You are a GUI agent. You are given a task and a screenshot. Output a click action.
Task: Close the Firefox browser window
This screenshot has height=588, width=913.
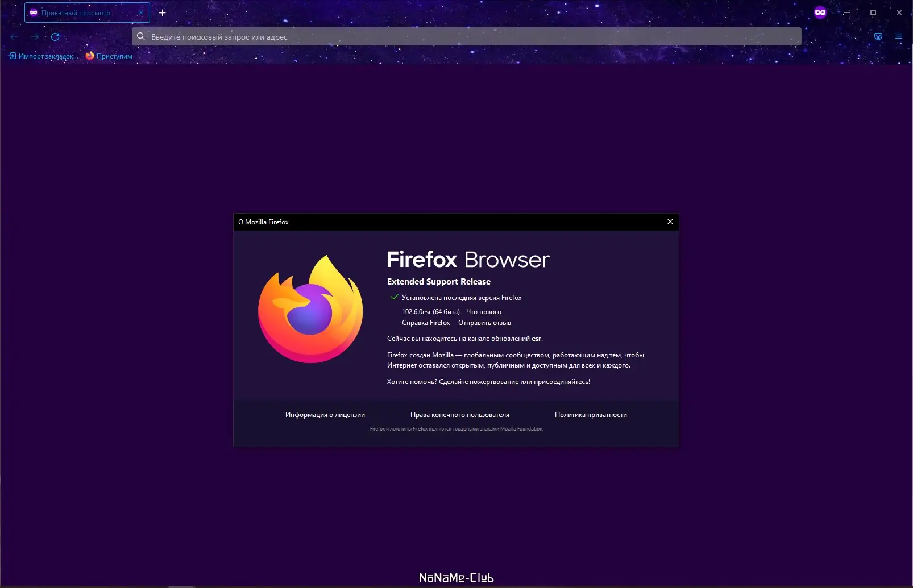coord(899,12)
